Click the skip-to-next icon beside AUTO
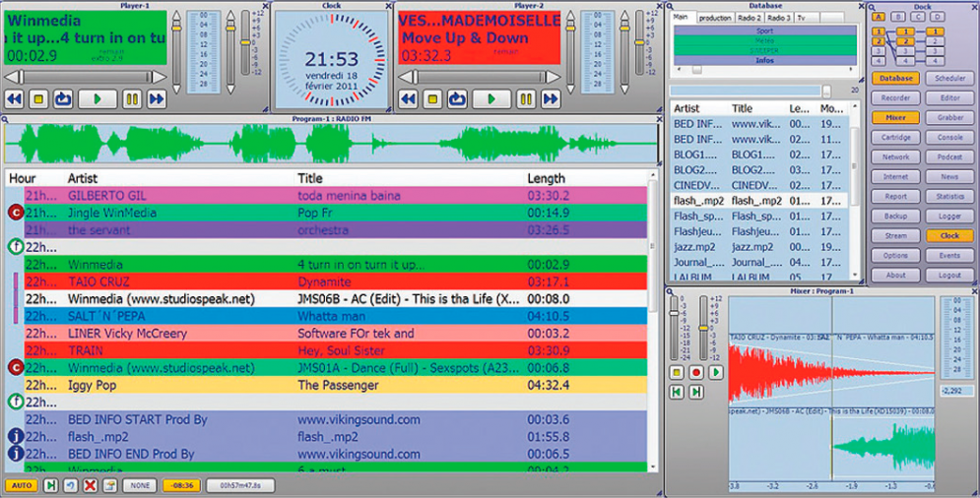 (x=50, y=485)
